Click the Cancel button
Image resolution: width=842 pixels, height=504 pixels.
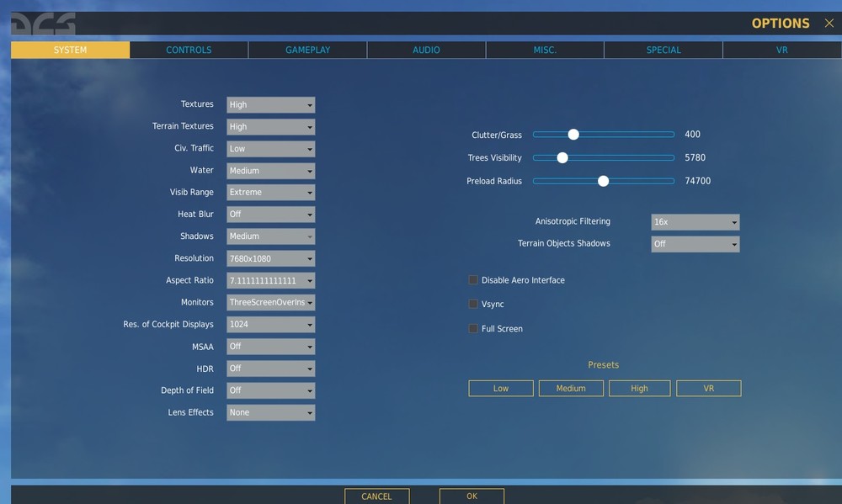click(x=377, y=496)
